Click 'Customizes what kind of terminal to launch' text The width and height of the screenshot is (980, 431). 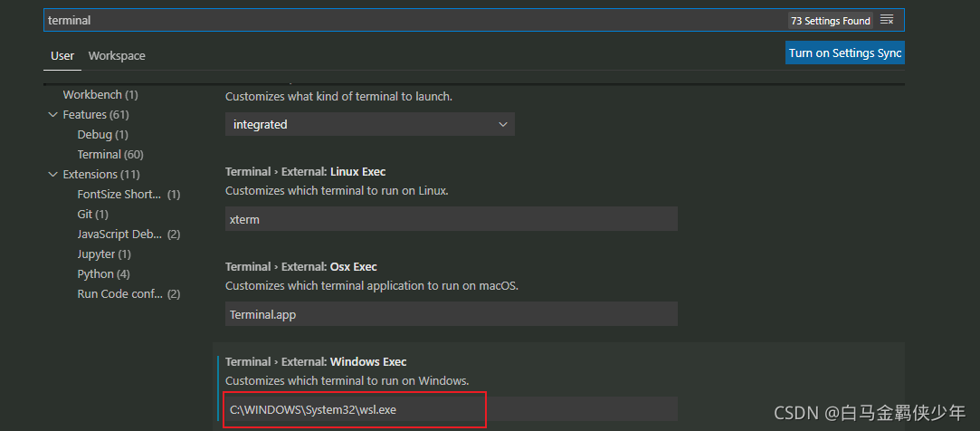click(338, 97)
